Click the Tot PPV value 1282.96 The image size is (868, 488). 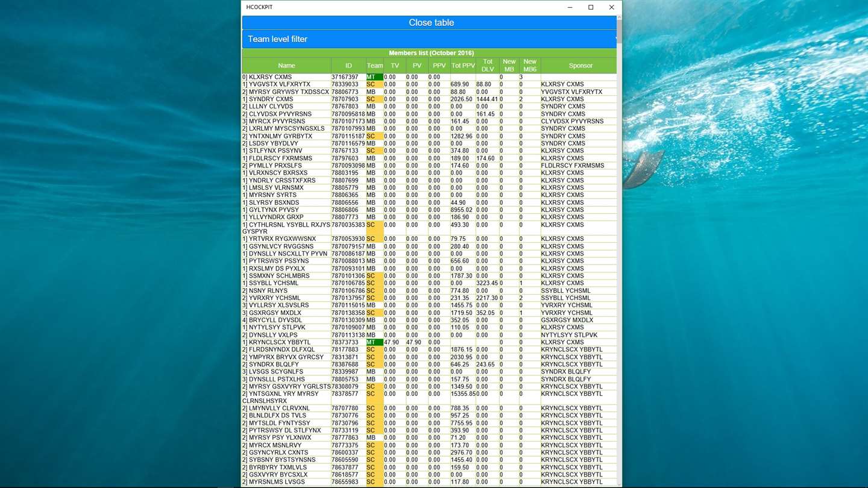point(462,136)
